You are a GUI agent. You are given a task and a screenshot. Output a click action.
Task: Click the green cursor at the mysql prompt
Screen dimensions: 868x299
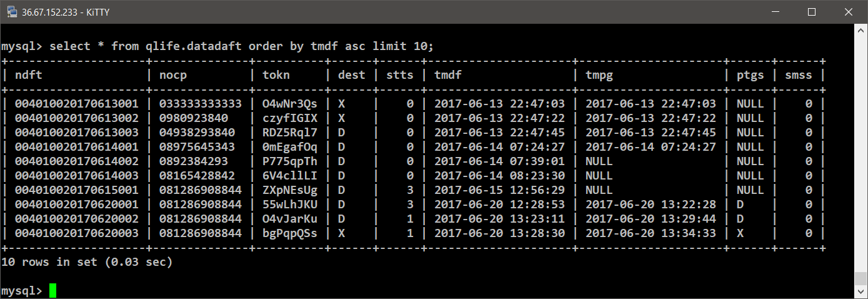[52, 291]
